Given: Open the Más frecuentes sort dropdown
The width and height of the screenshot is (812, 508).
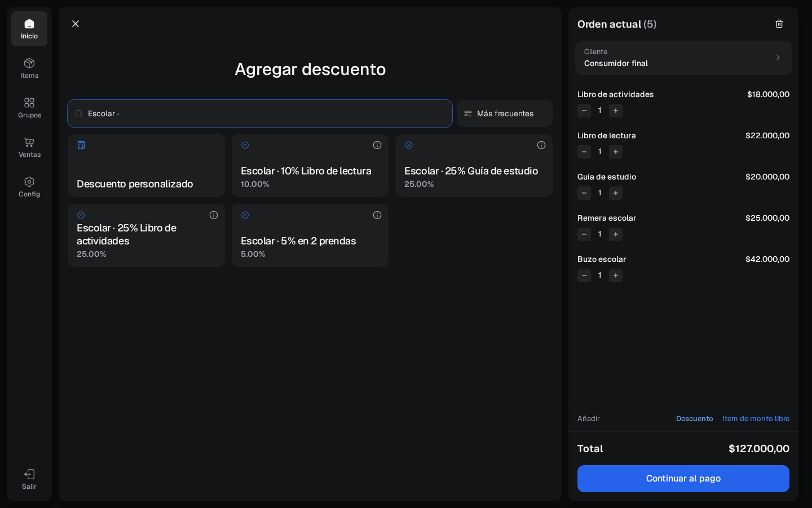Looking at the screenshot, I should (505, 113).
